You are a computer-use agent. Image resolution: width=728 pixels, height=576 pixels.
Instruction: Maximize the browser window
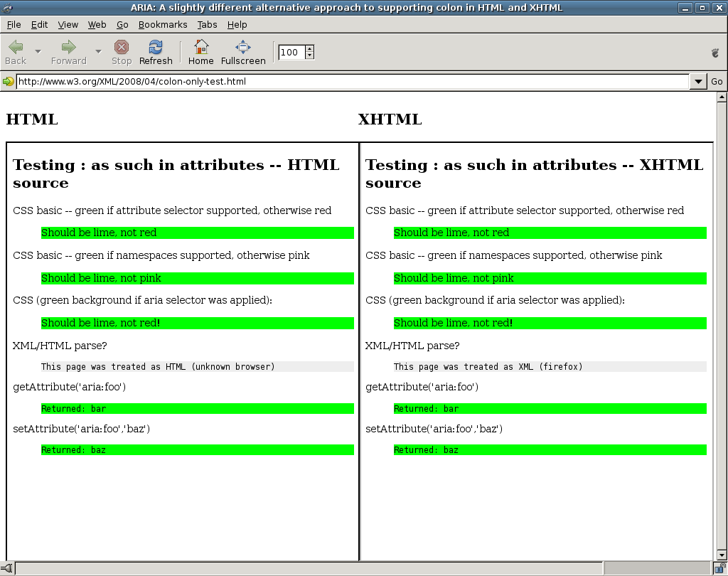tap(702, 8)
